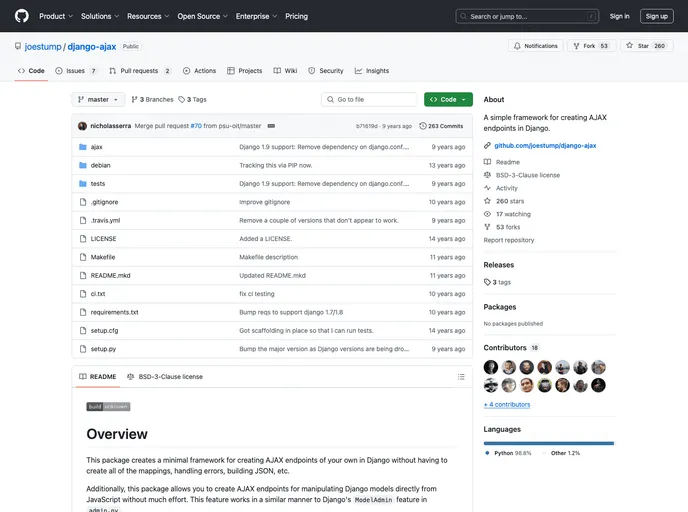Switch to the Pull requests tab
The image size is (688, 512).
pos(140,71)
